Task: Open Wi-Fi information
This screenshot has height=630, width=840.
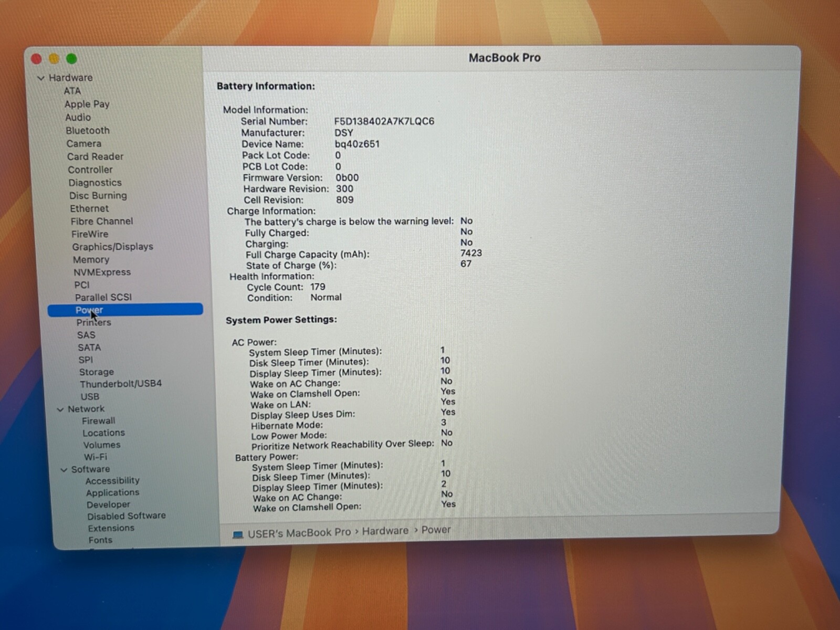Action: pyautogui.click(x=96, y=457)
